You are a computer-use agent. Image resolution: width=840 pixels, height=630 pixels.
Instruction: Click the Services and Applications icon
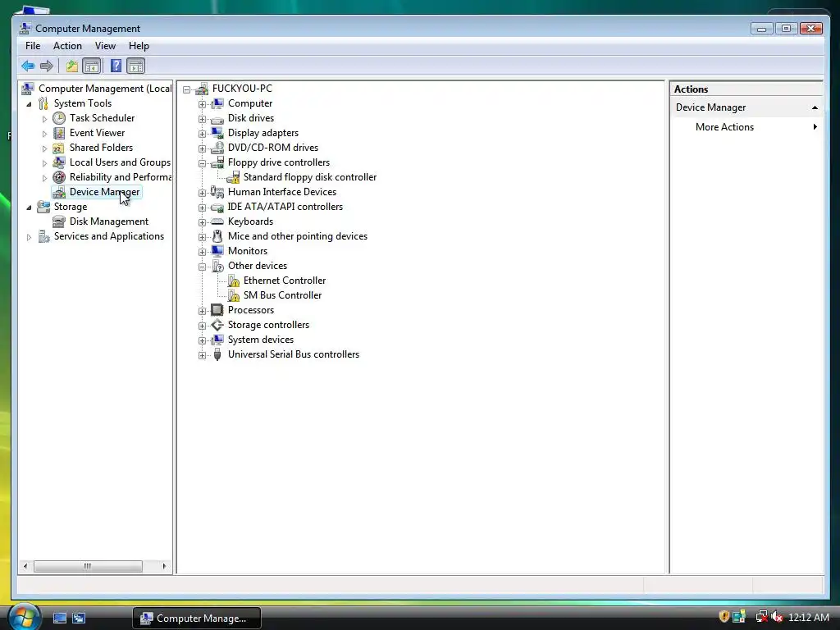click(x=43, y=236)
